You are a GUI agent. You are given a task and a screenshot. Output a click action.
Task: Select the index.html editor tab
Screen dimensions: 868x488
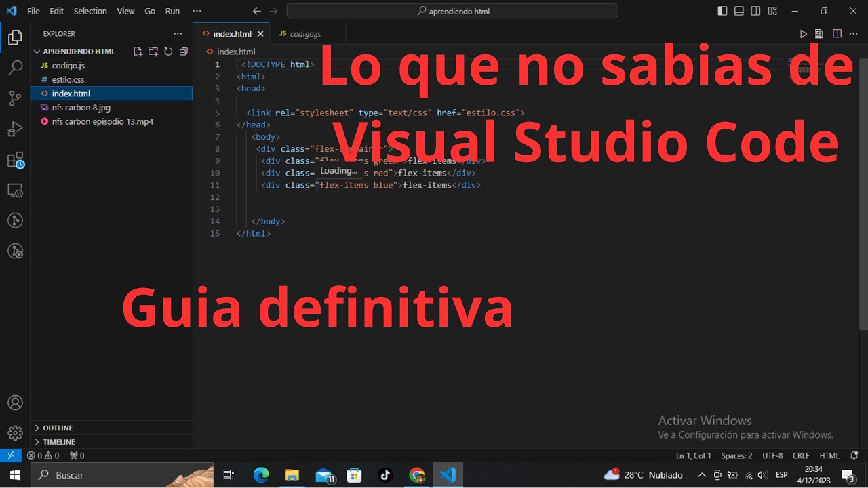pos(232,34)
